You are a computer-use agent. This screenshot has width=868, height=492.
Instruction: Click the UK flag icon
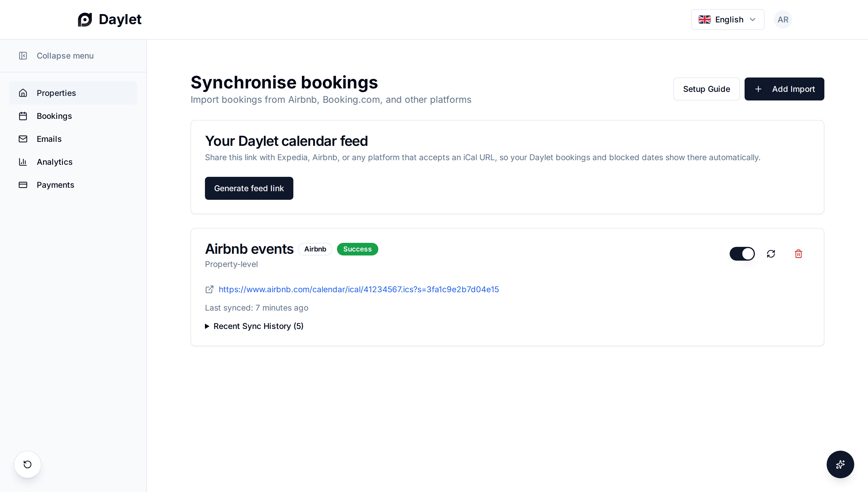click(704, 20)
